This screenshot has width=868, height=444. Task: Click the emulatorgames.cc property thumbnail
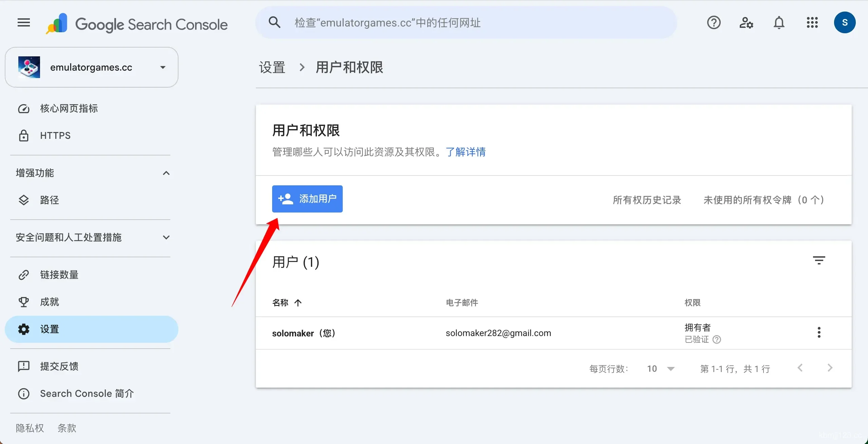tap(29, 67)
